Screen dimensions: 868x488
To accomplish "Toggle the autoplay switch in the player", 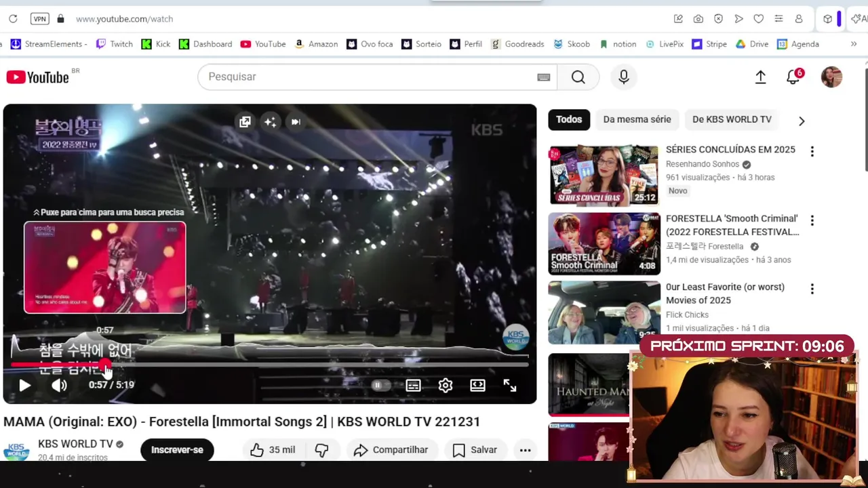I will (x=380, y=385).
